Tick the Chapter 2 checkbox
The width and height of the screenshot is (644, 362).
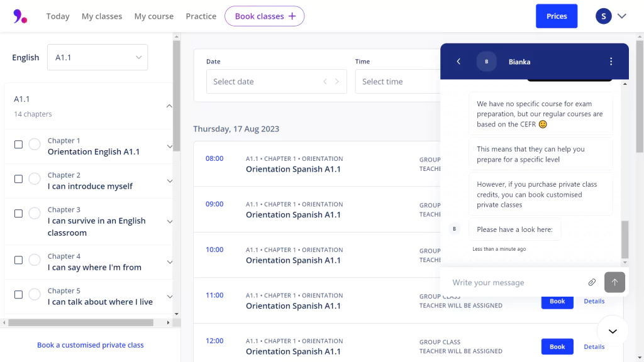(x=18, y=179)
